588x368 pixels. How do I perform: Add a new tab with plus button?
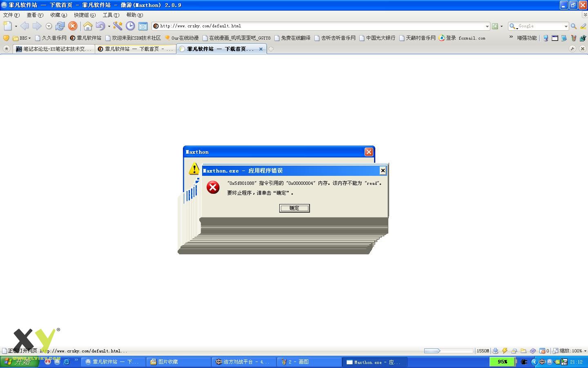[x=271, y=49]
